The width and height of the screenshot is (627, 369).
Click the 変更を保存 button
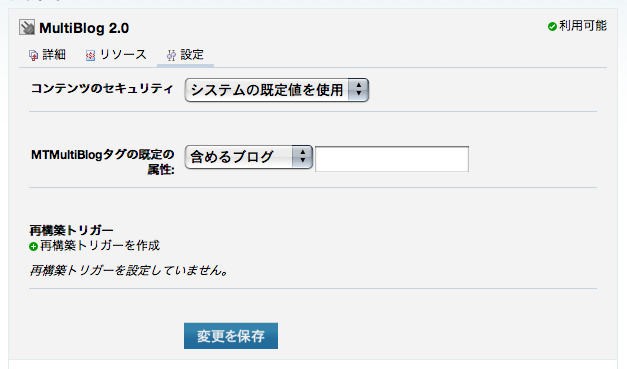231,336
